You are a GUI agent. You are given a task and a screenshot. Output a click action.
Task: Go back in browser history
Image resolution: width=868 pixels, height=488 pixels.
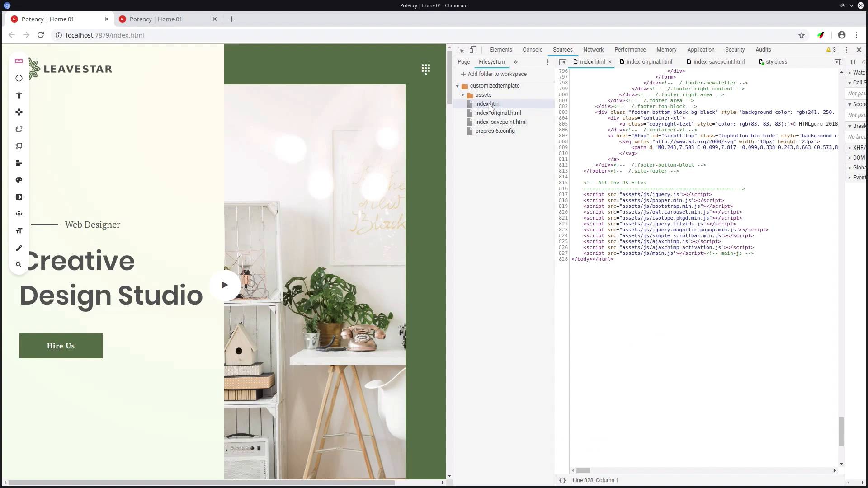point(12,35)
